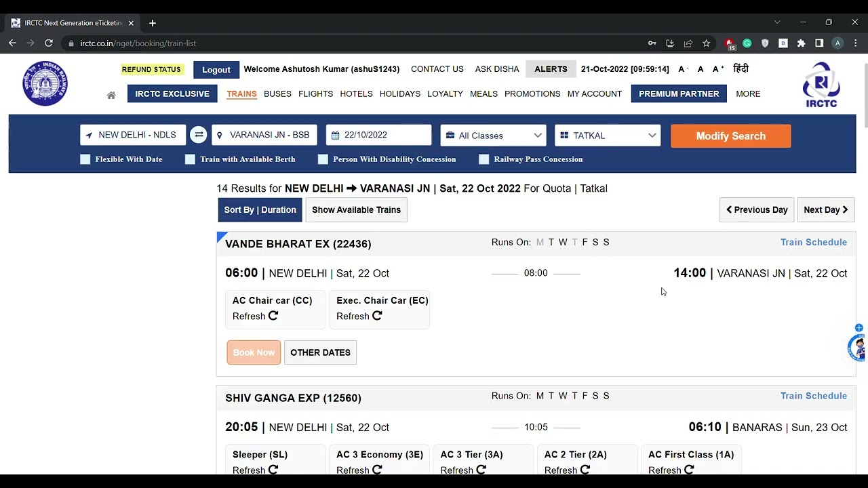Image resolution: width=868 pixels, height=488 pixels.
Task: Open the MY ACCOUNT menu
Action: point(595,94)
